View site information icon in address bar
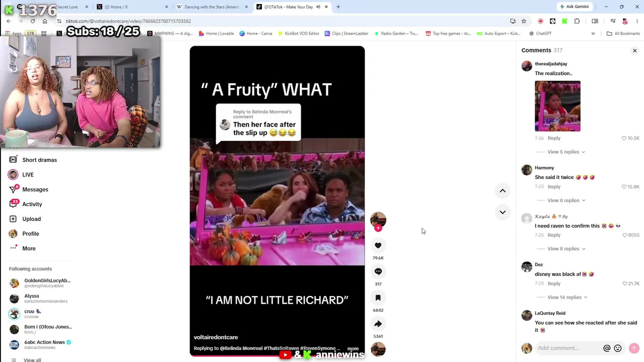The height and width of the screenshot is (362, 644). click(x=59, y=21)
